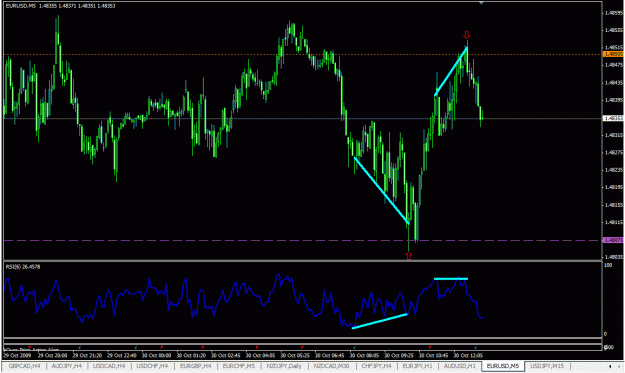
Task: Click the 30 Oct 05:25 time label
Action: pyautogui.click(x=295, y=355)
